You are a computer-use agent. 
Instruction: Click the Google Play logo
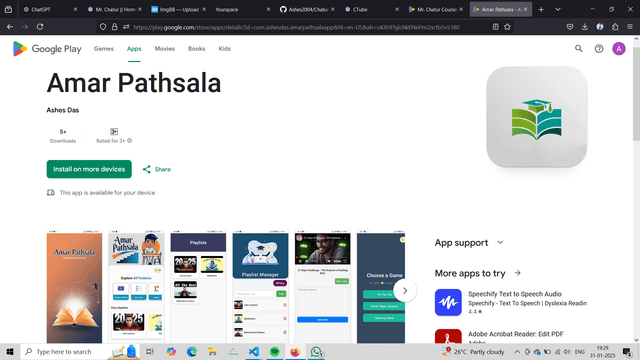[x=47, y=49]
